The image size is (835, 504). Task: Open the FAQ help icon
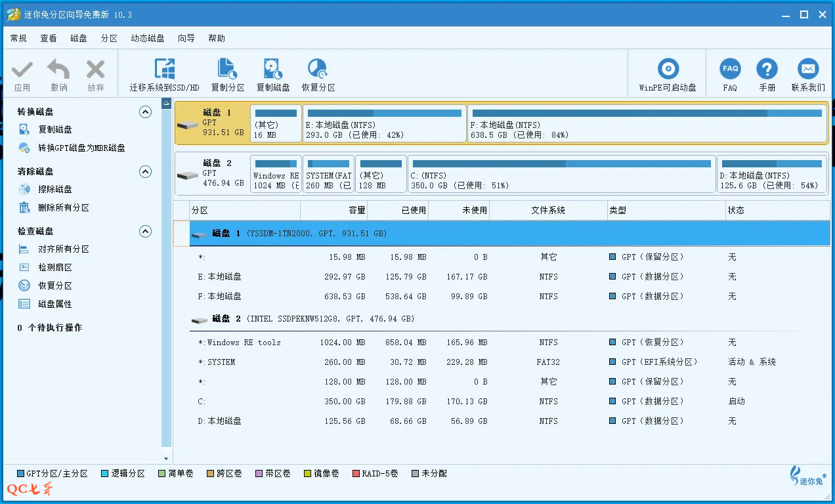tap(730, 69)
